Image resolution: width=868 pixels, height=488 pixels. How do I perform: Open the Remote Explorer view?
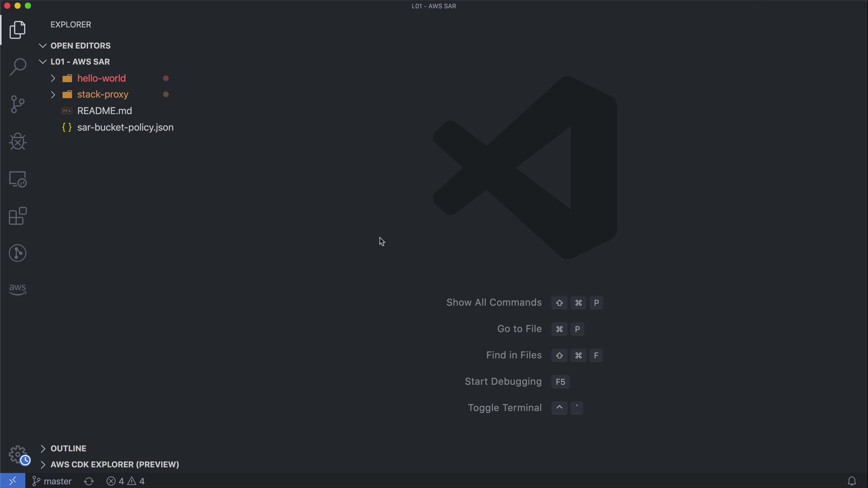point(18,179)
